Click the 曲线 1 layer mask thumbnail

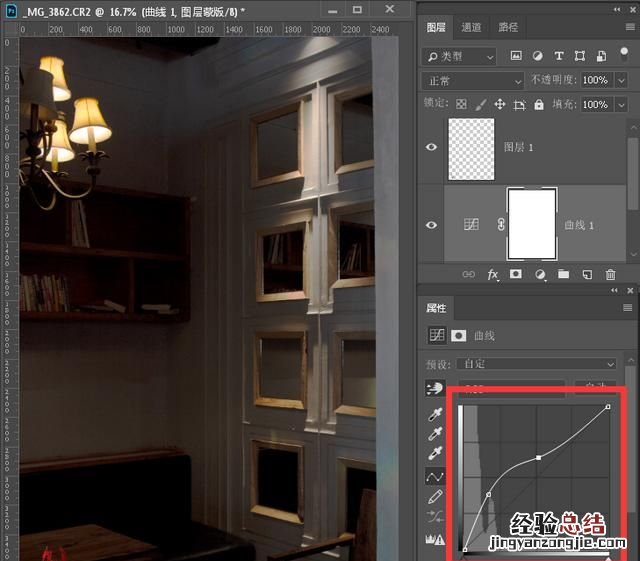[532, 225]
